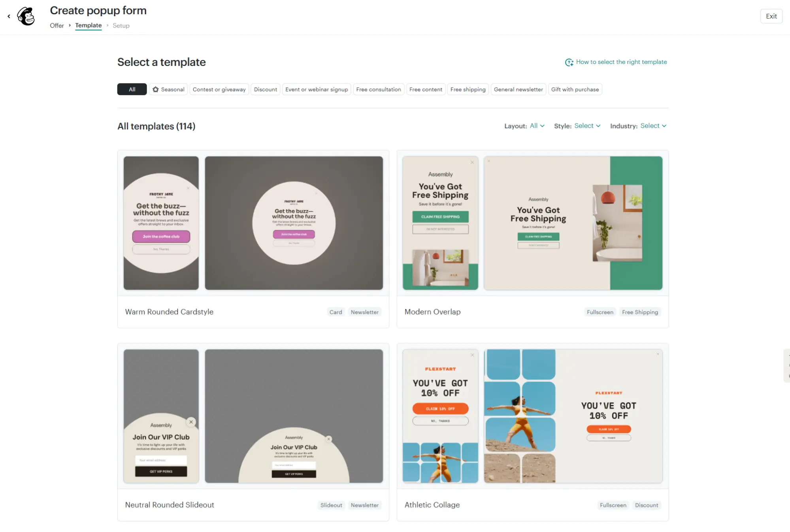
Task: Go to the Setup breadcrumb step
Action: [121, 25]
